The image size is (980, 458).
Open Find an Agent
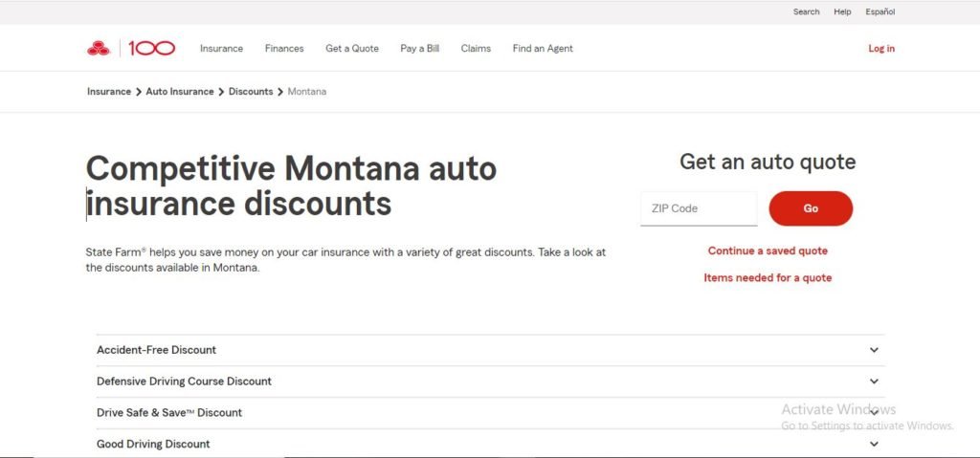pyautogui.click(x=543, y=48)
